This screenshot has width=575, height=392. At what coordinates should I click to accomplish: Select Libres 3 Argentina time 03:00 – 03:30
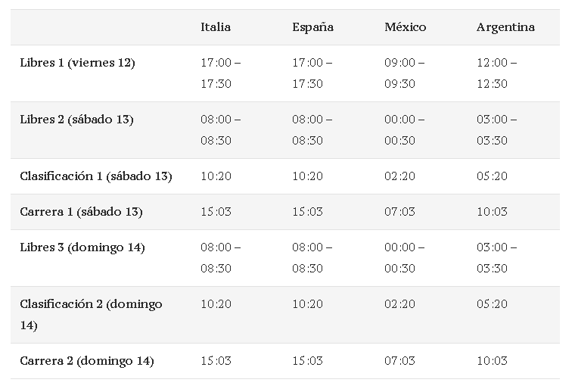click(x=497, y=258)
